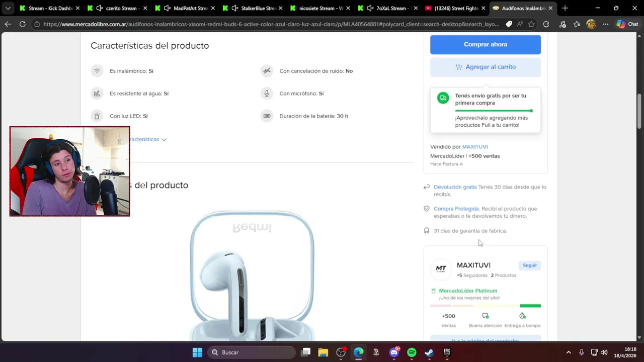
Task: Click the wireless Wi-Fi feature icon
Action: click(97, 71)
